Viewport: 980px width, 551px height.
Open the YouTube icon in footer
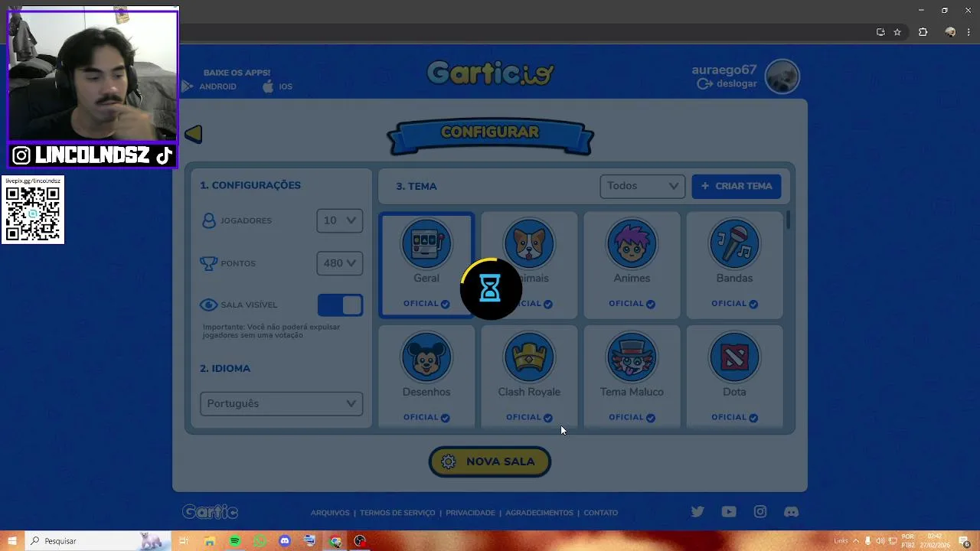(729, 512)
